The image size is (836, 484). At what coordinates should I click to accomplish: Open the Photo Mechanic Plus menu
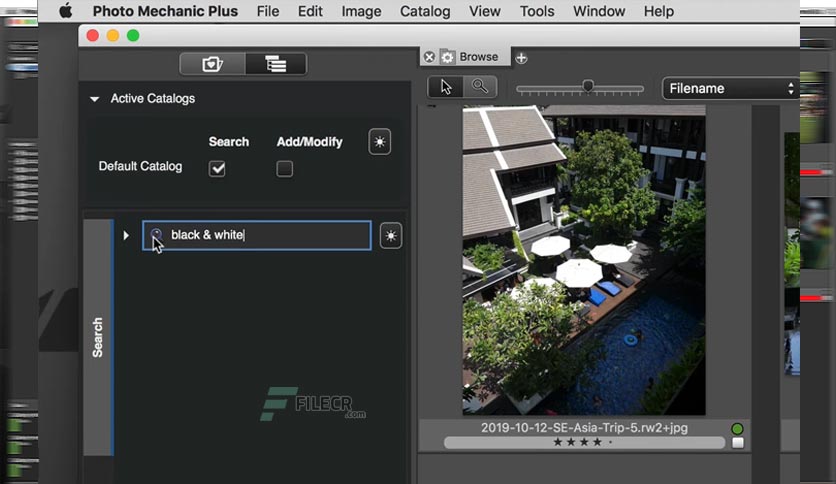[165, 11]
